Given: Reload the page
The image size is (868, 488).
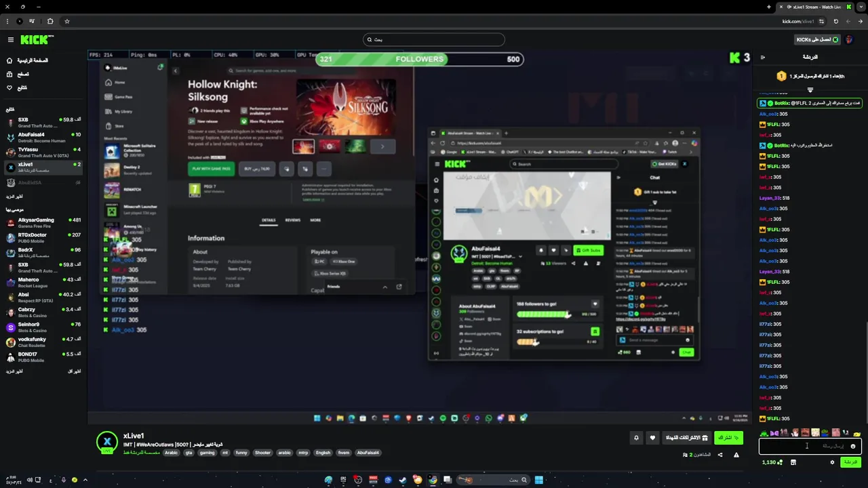Looking at the screenshot, I should [x=835, y=21].
